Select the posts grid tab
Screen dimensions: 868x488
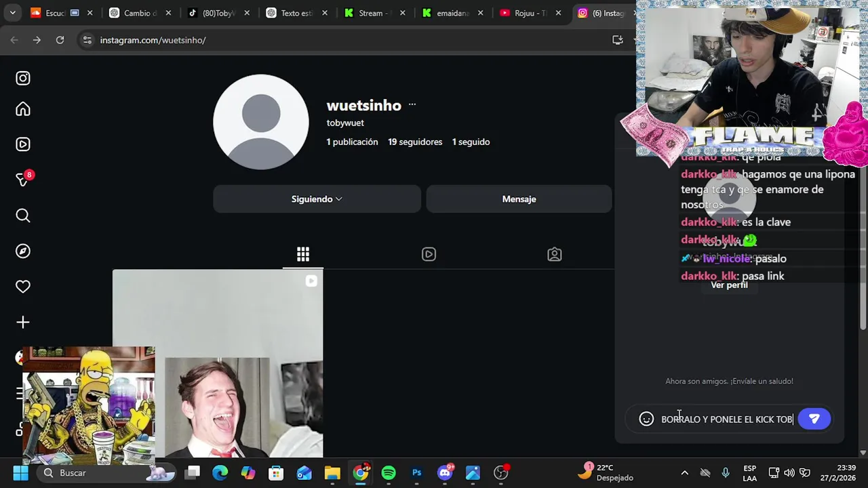[303, 254]
